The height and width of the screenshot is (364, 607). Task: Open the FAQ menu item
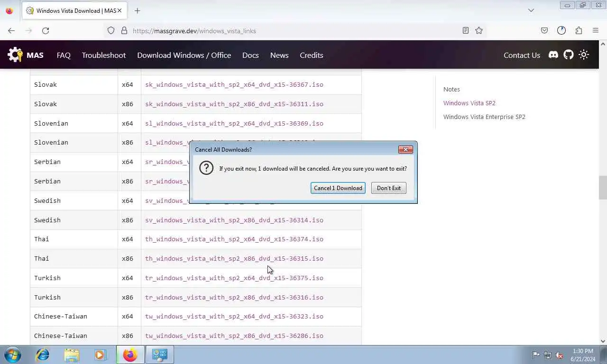(64, 55)
